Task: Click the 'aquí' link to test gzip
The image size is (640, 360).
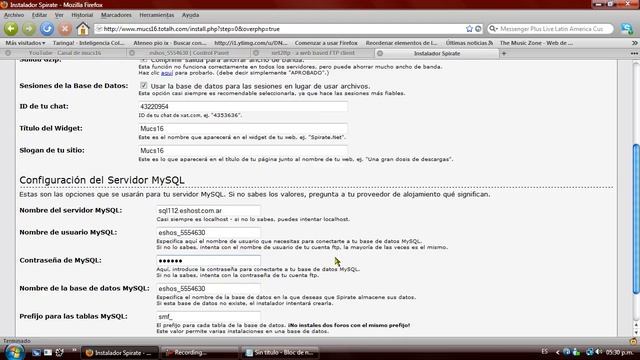Action: point(167,73)
